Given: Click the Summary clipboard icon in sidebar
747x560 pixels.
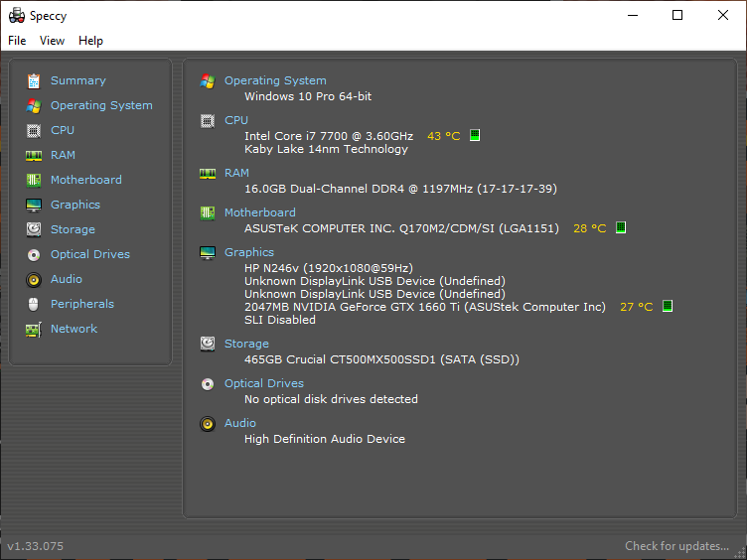Looking at the screenshot, I should (34, 81).
